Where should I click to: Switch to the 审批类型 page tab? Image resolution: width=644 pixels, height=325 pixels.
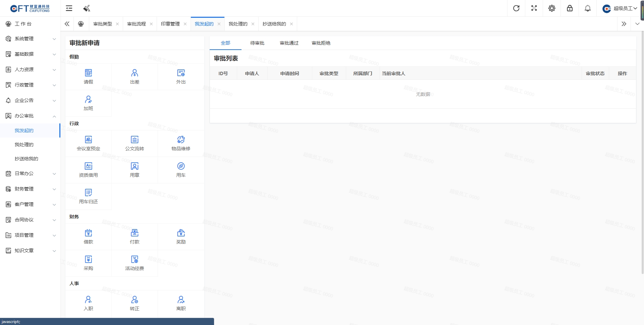103,24
